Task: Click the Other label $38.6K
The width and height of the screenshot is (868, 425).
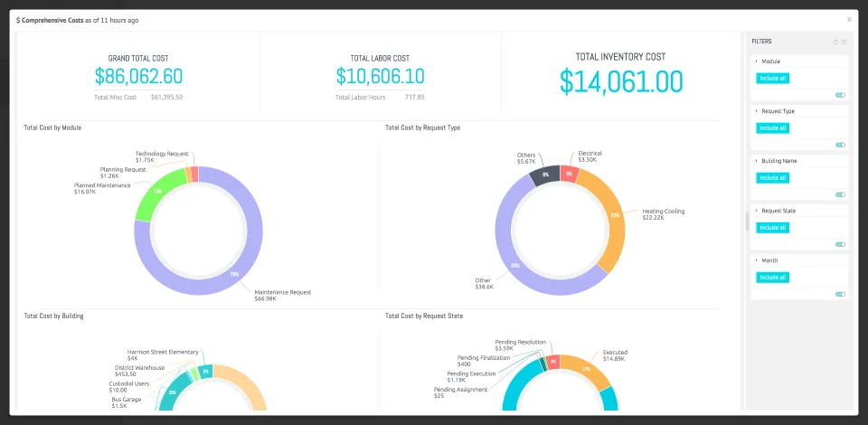Action: [484, 283]
